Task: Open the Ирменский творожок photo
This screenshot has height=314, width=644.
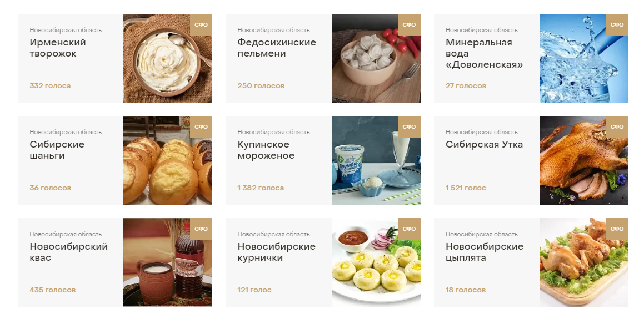Action: tap(168, 58)
